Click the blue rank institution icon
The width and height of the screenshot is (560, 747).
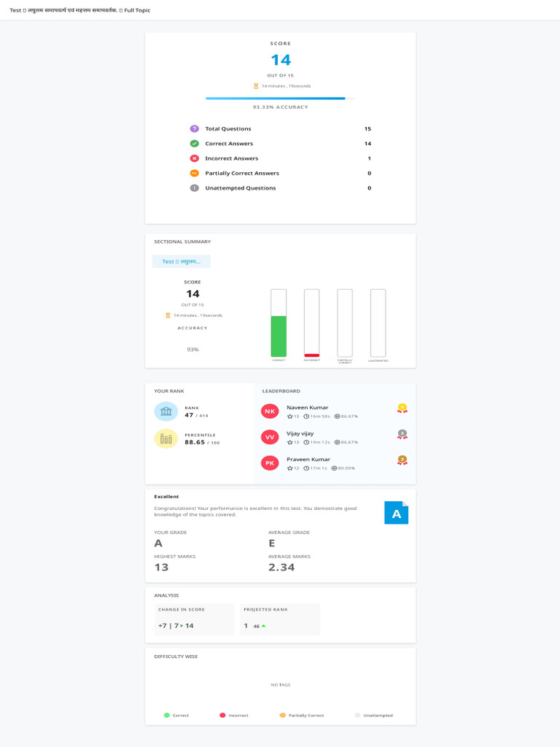(166, 411)
